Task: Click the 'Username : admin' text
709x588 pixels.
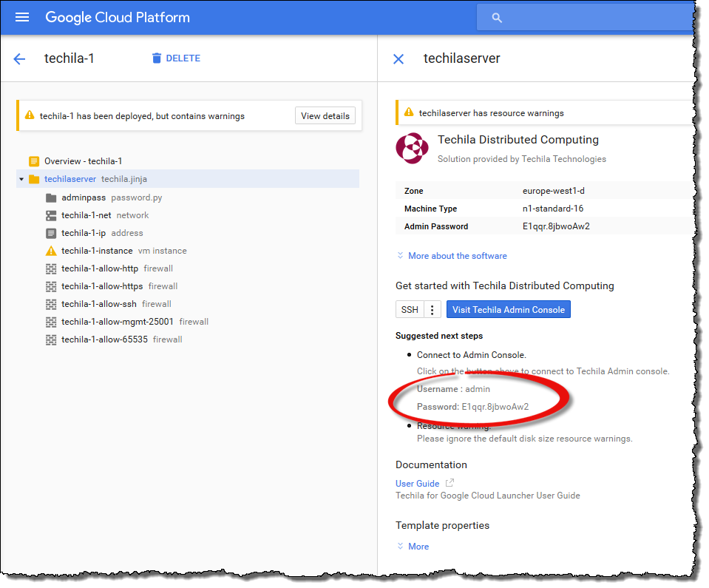Action: tap(453, 389)
